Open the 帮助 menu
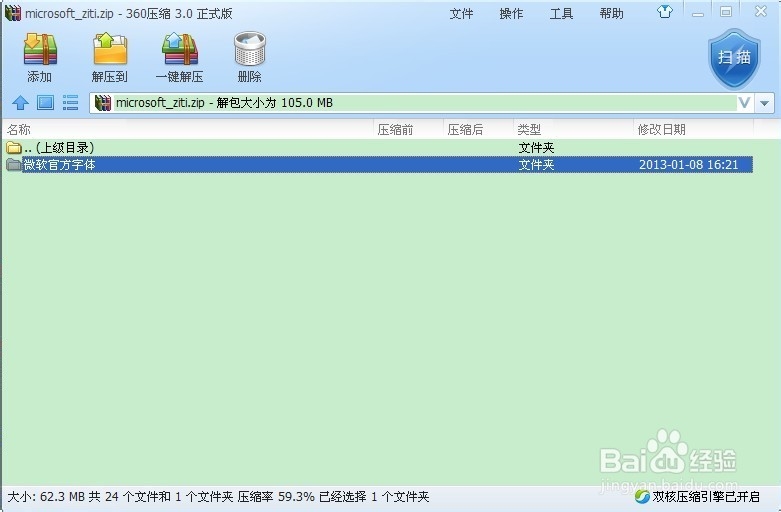 612,13
